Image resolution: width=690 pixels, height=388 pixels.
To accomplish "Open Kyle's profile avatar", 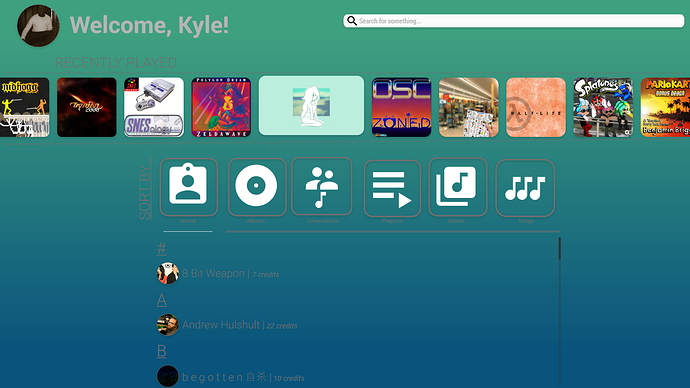I will pyautogui.click(x=38, y=26).
